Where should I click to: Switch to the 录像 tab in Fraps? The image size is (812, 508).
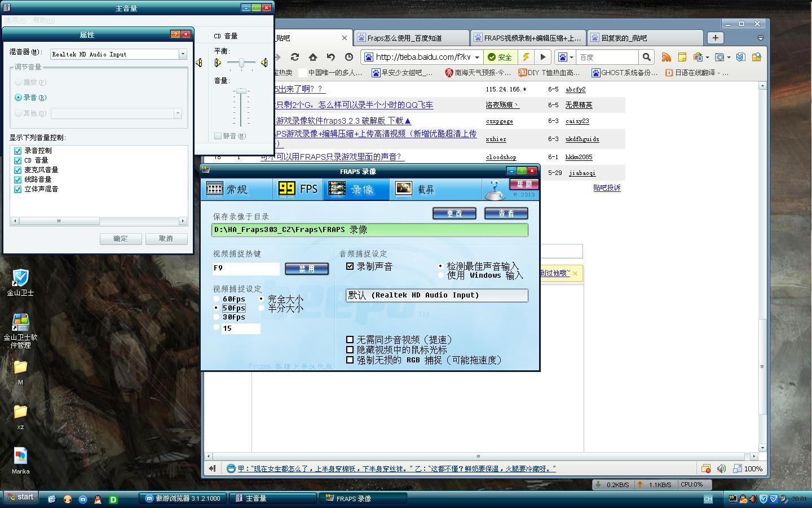tap(356, 190)
